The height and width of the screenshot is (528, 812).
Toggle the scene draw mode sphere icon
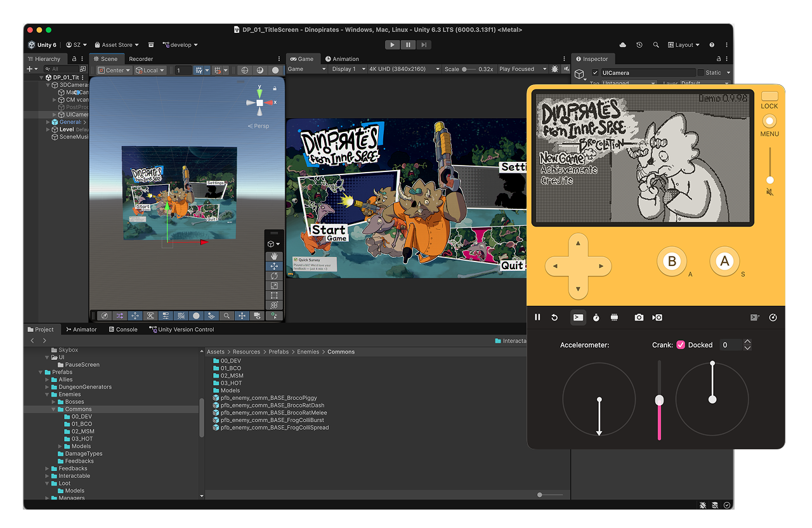coord(196,315)
